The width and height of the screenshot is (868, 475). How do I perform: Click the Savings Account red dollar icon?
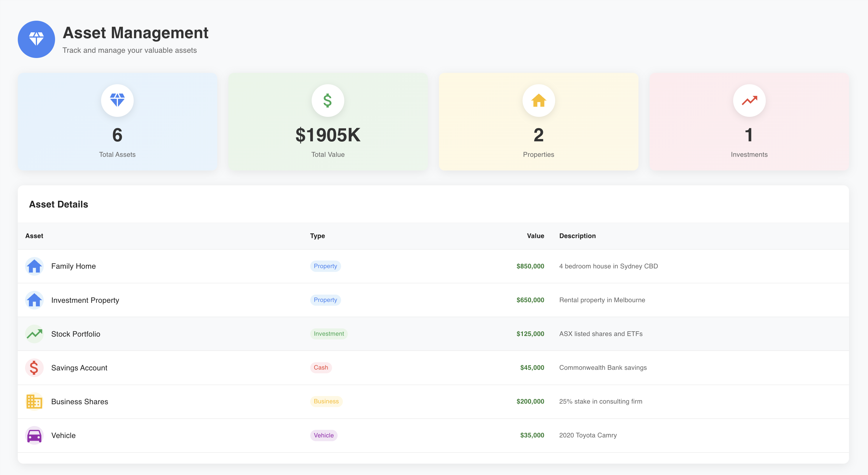pos(34,367)
